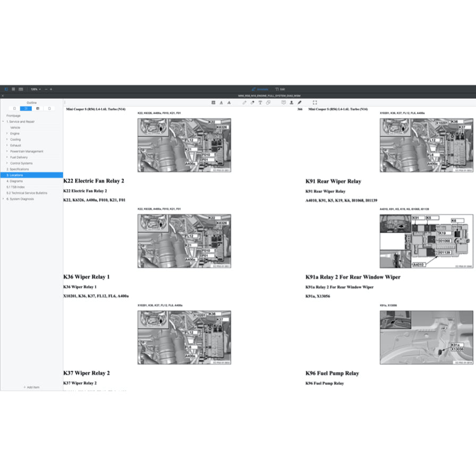Expand 6. System Diagnosis outline item

coord(3,199)
